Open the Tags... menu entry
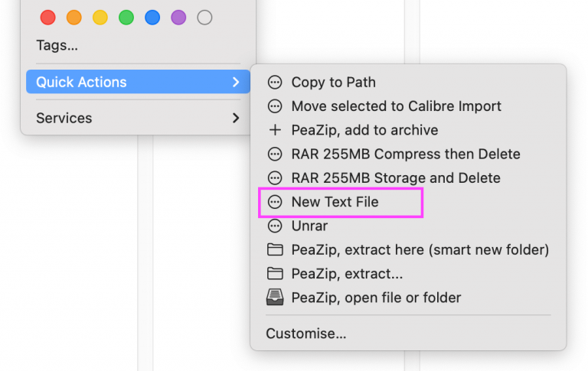The image size is (588, 371). click(x=57, y=45)
